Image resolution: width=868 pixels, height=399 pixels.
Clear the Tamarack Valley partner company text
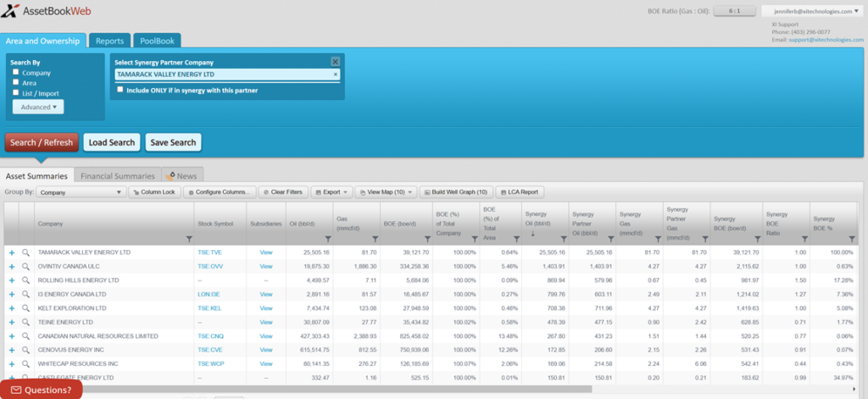pyautogui.click(x=335, y=75)
